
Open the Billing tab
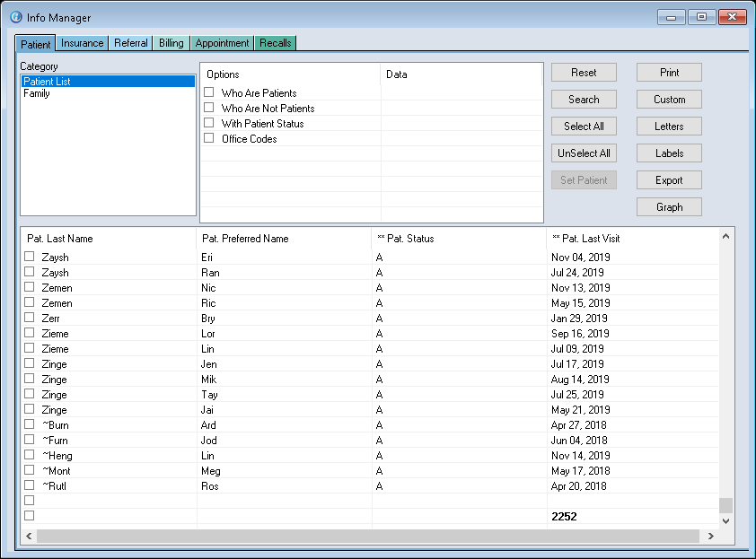pyautogui.click(x=171, y=43)
